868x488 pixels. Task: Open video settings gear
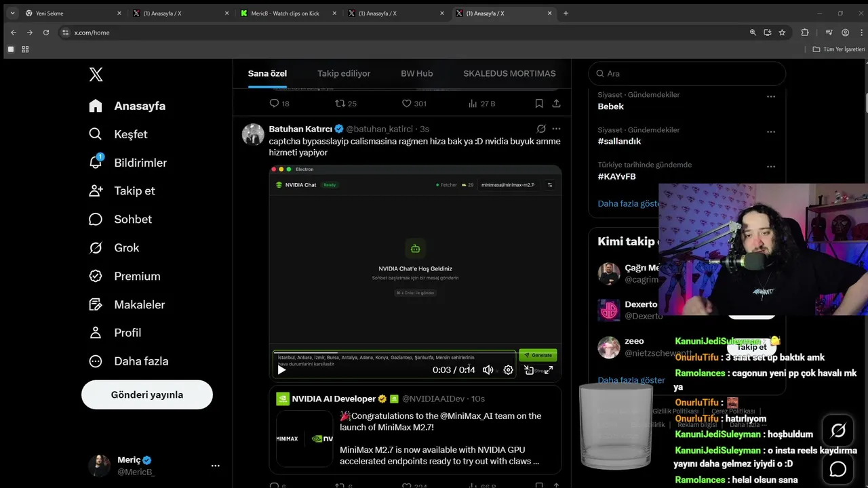[508, 369]
